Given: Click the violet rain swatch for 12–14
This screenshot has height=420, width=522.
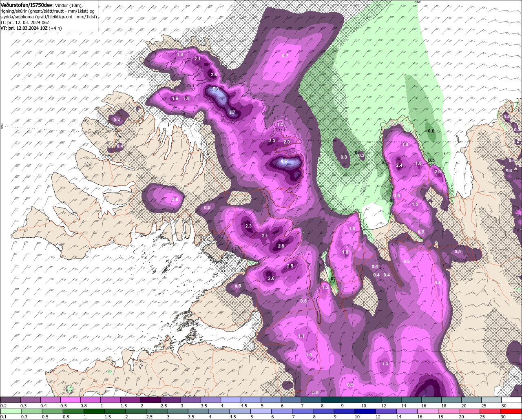Looking at the screenshot, I should coord(386,411).
